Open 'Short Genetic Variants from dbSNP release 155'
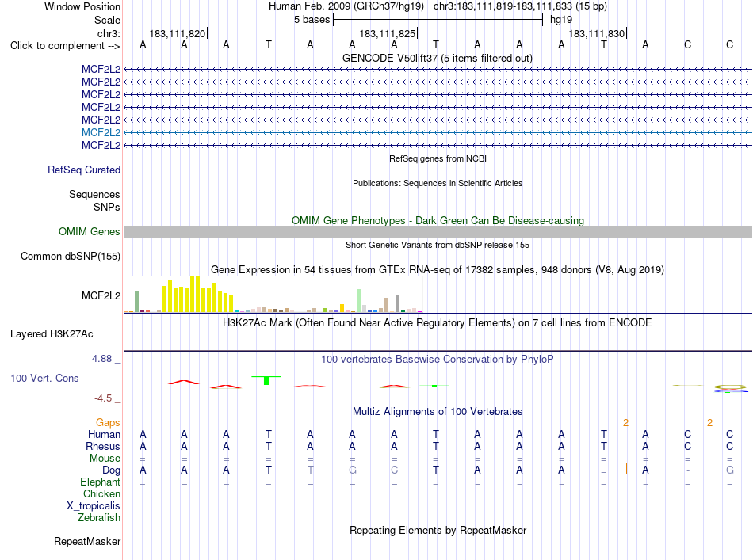The image size is (753, 560). tap(438, 245)
